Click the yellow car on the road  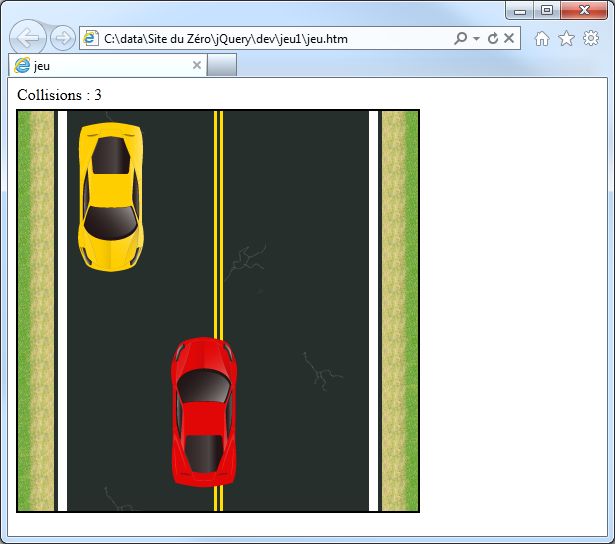111,196
